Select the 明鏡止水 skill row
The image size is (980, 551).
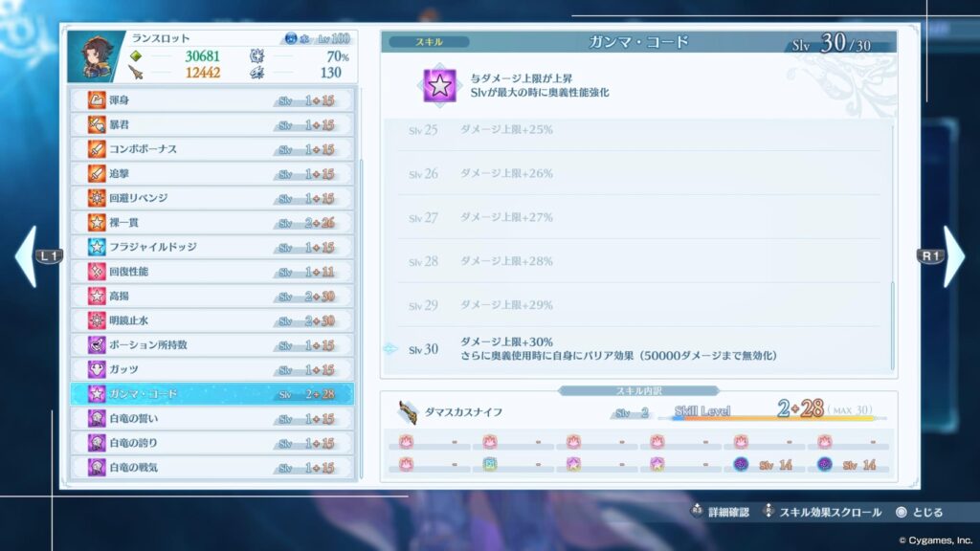(212, 320)
